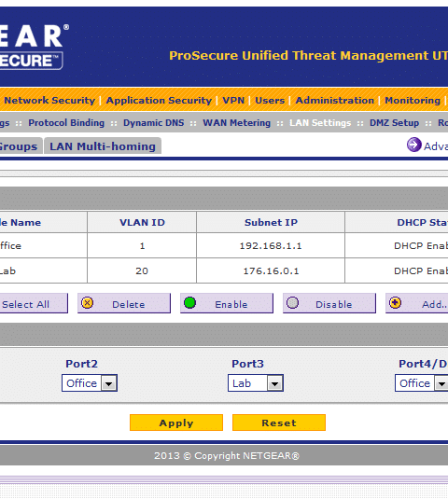This screenshot has height=499, width=448.
Task: Click the ProSecure Unified Threat Management title
Action: click(x=308, y=56)
